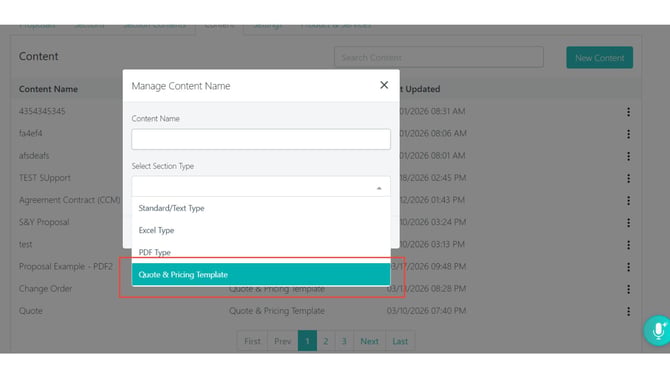Close the Manage Content Name dialog
This screenshot has height=376, width=670.
[x=384, y=85]
